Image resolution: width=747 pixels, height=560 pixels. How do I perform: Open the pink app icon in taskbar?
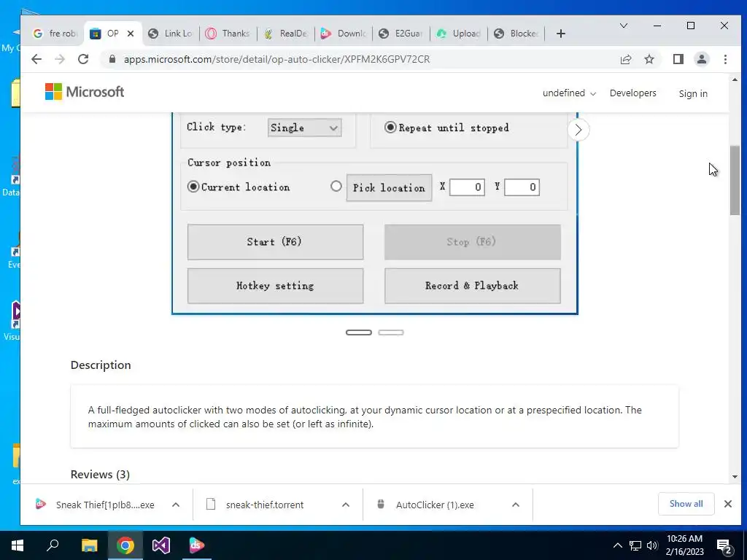tap(196, 545)
